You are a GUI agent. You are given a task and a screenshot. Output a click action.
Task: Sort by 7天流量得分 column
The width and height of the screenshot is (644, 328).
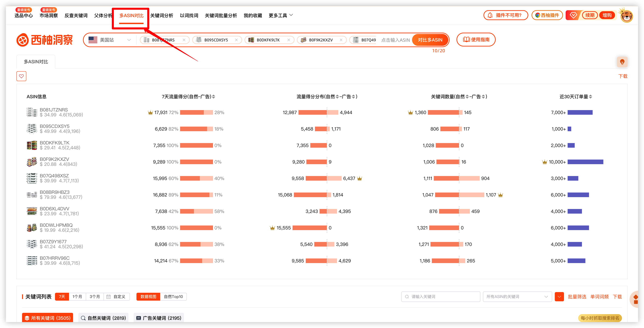(x=214, y=97)
